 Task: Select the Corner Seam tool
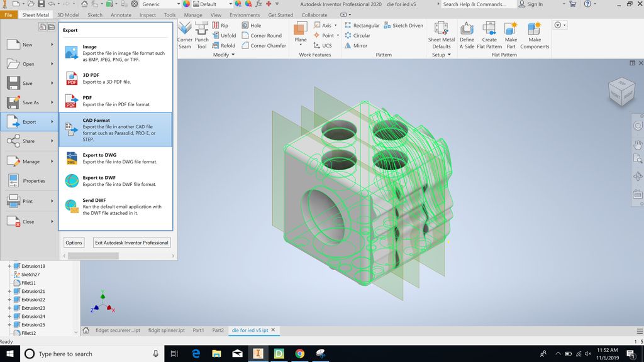tap(185, 36)
